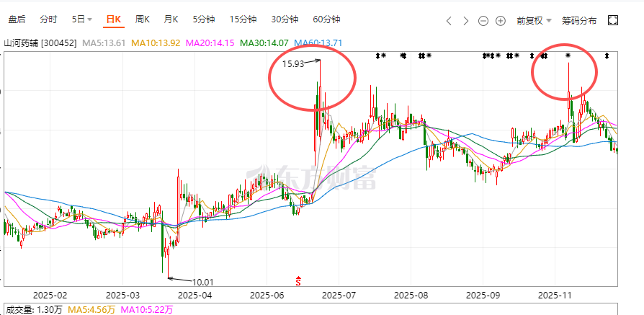Open the 前复权 dropdown
The width and height of the screenshot is (644, 315).
534,21
